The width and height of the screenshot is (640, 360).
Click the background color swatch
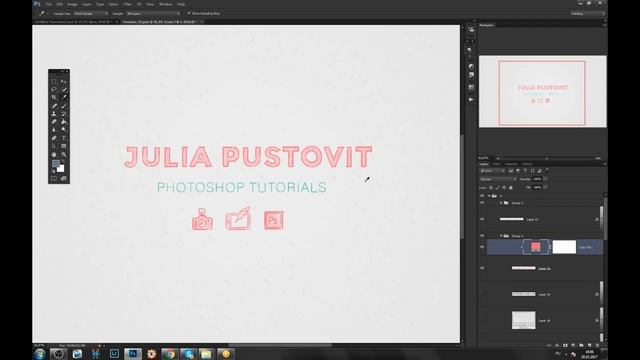pos(60,168)
